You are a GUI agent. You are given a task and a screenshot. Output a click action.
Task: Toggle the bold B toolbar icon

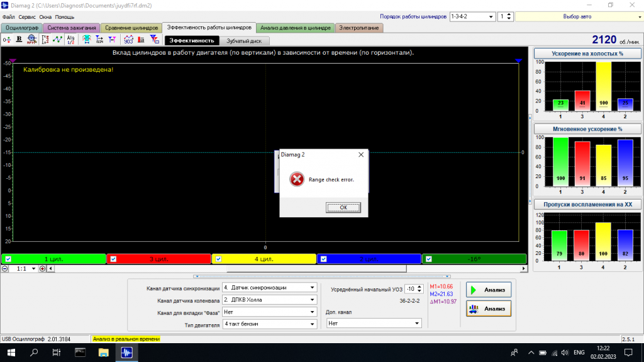pyautogui.click(x=19, y=40)
